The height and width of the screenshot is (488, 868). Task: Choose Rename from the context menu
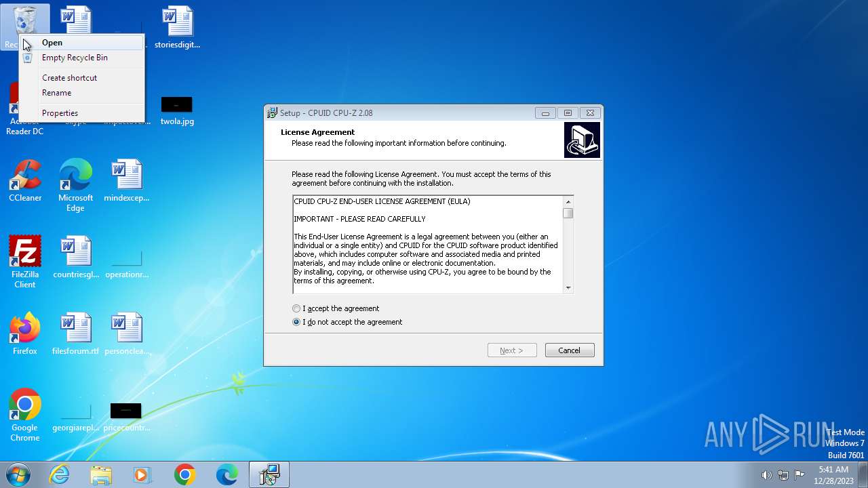(82, 93)
